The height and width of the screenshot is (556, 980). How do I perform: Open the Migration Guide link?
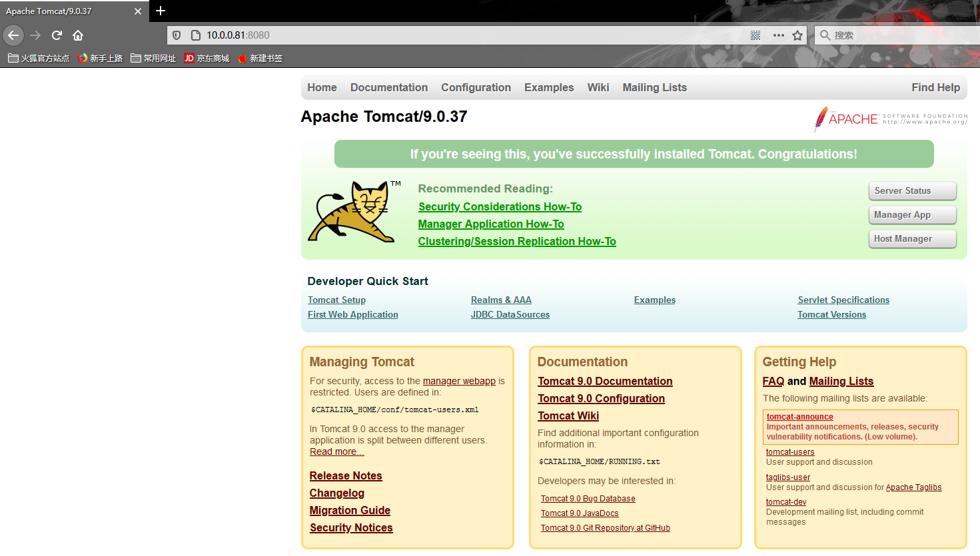coord(350,510)
